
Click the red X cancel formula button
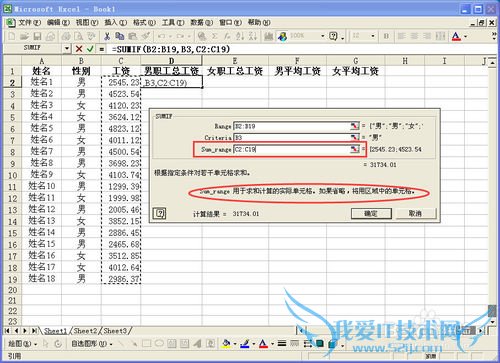(79, 49)
